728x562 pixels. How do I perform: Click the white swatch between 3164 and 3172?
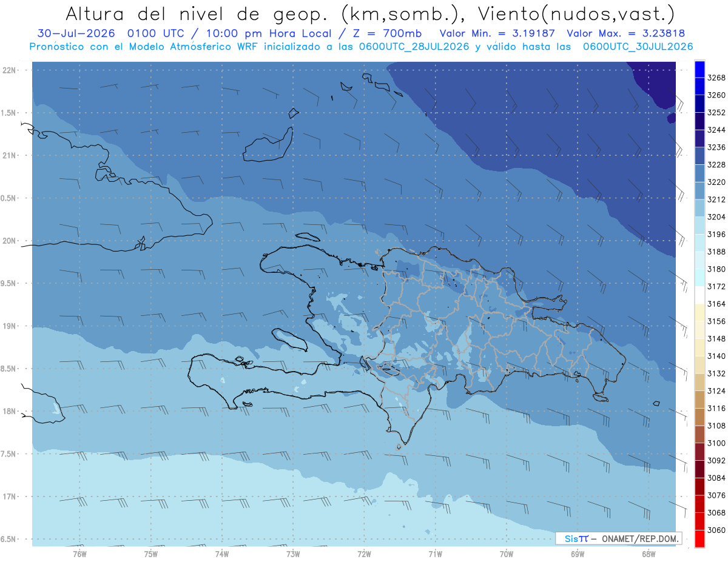(x=699, y=295)
